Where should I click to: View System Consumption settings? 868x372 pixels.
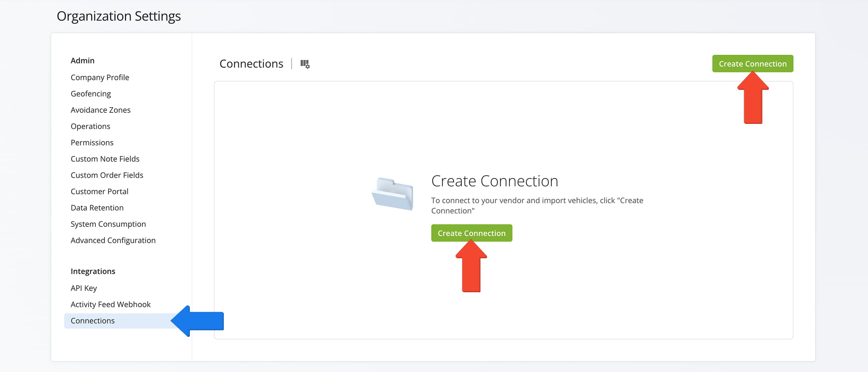tap(108, 224)
